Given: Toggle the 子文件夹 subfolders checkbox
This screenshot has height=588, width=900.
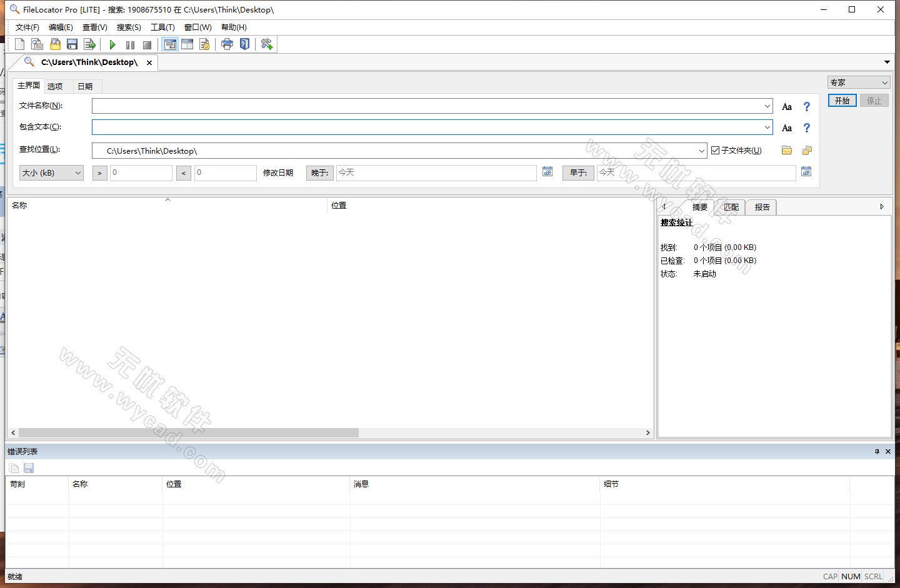Looking at the screenshot, I should tap(716, 151).
